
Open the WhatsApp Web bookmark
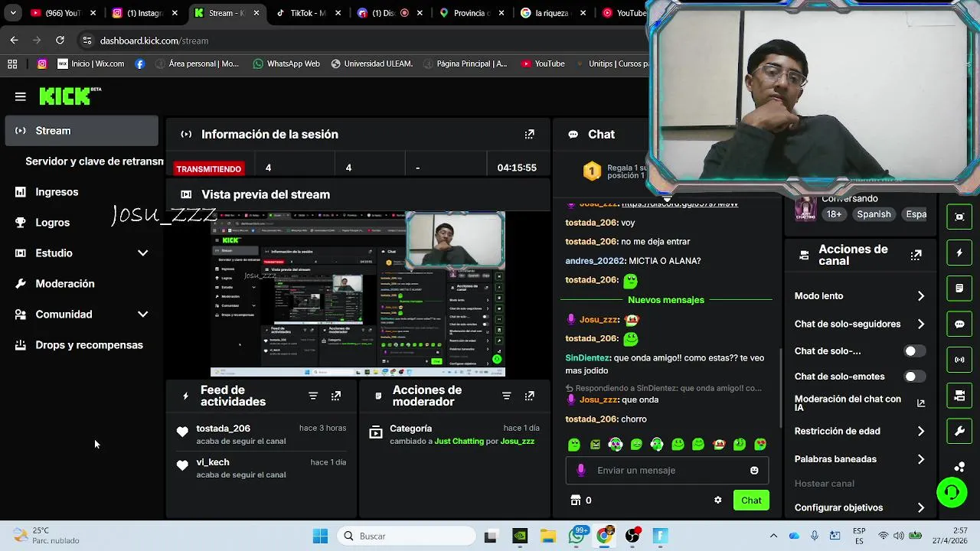point(286,64)
